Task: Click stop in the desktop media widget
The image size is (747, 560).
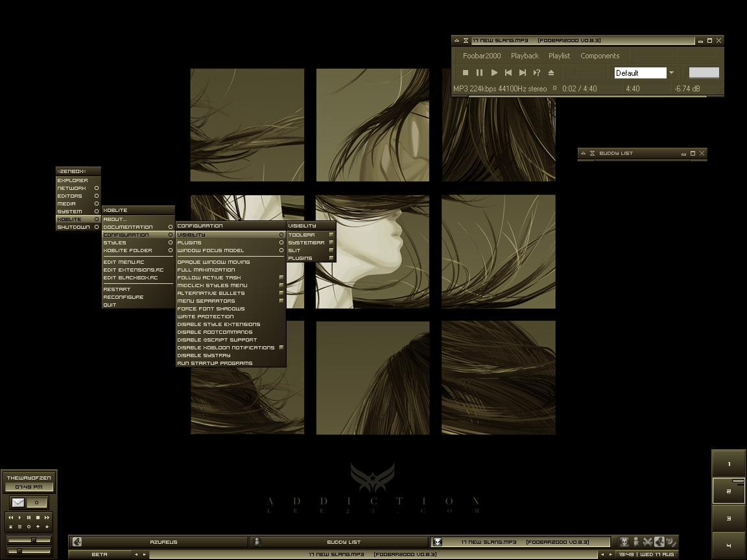Action: point(38,518)
